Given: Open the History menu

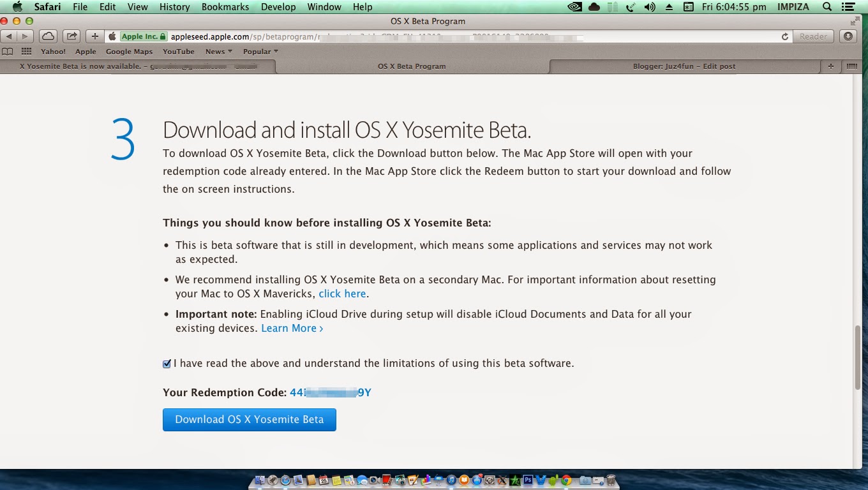Looking at the screenshot, I should pos(174,7).
